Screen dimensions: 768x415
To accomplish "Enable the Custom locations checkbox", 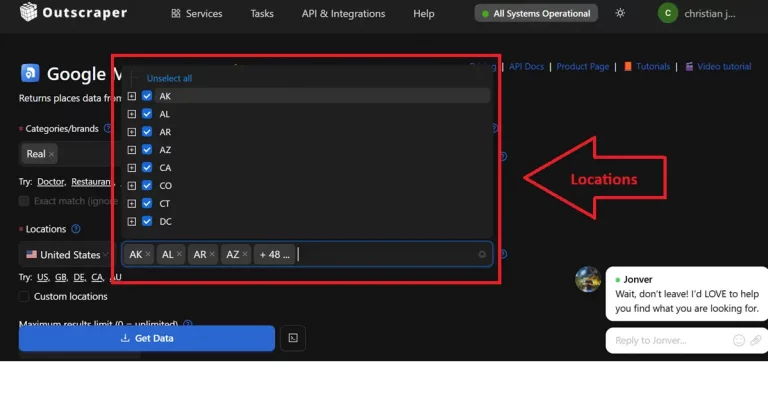I will [25, 297].
